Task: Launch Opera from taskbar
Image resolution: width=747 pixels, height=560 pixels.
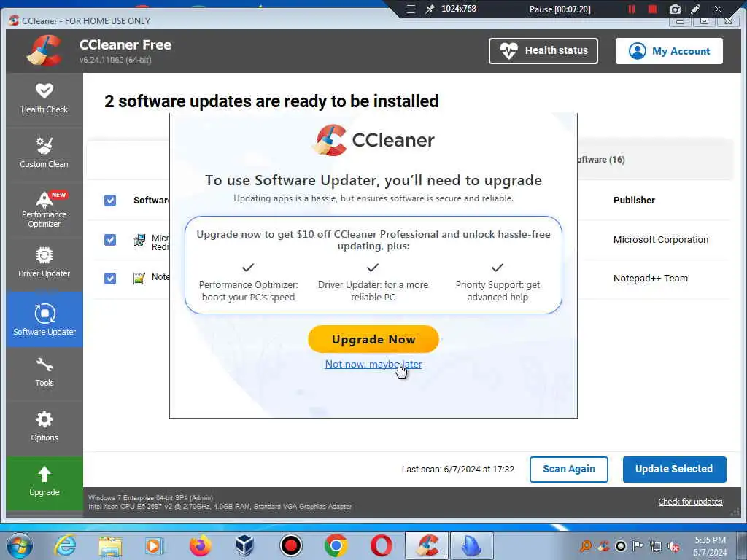Action: point(381,545)
